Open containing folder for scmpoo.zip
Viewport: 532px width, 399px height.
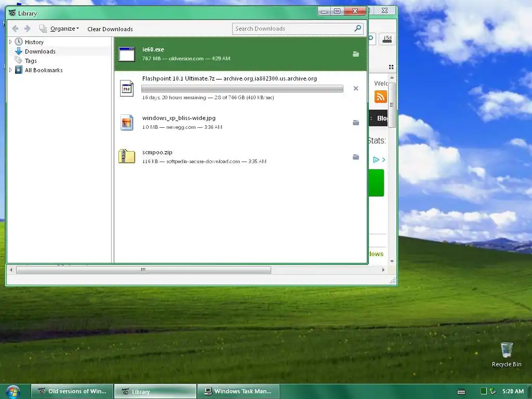355,157
